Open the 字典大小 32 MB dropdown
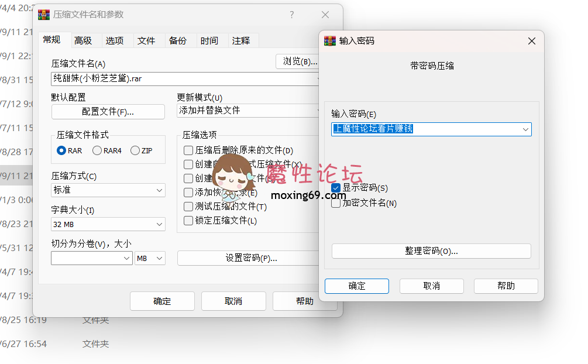The height and width of the screenshot is (364, 588). pyautogui.click(x=160, y=224)
